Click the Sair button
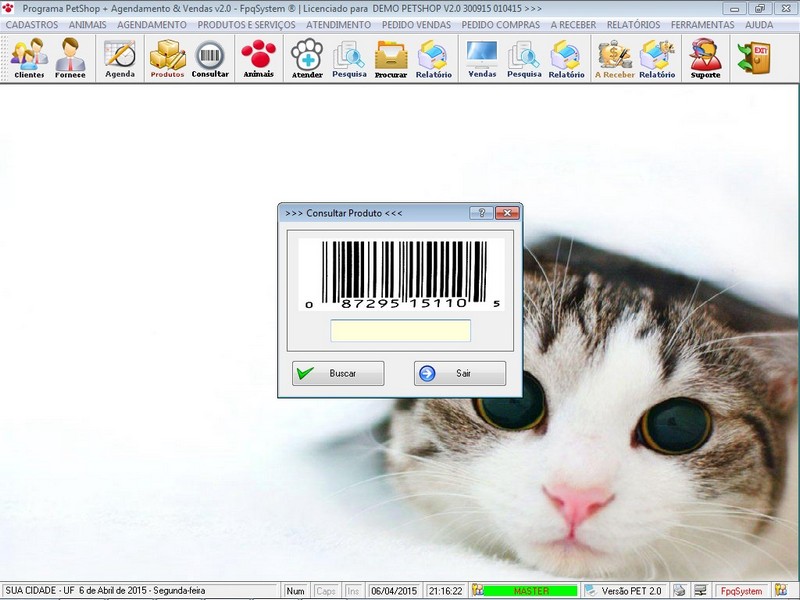 (460, 373)
